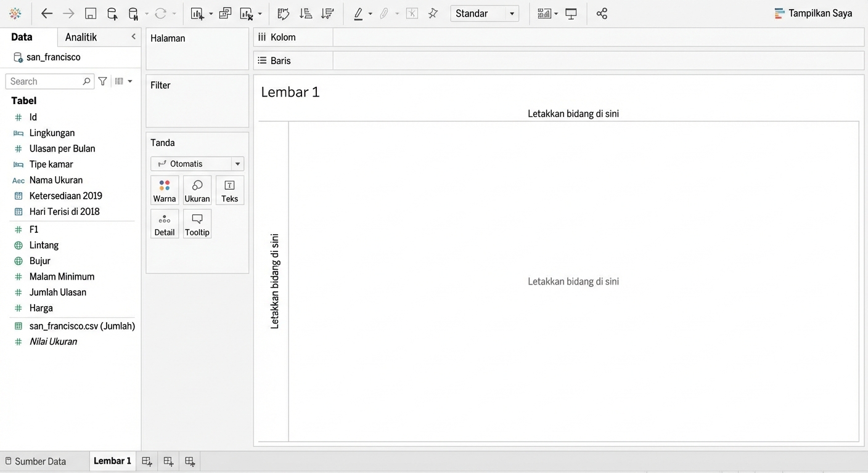Click the back (undo) arrow in toolbar
This screenshot has height=473, width=868.
(47, 14)
